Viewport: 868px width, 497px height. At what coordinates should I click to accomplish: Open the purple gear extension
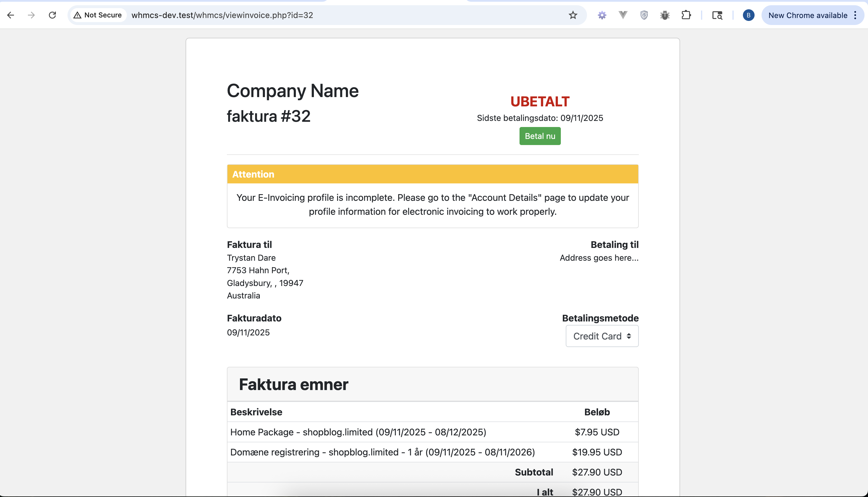602,15
